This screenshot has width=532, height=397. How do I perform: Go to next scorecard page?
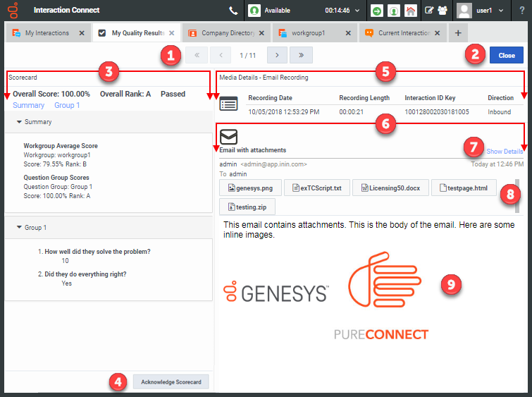[277, 55]
